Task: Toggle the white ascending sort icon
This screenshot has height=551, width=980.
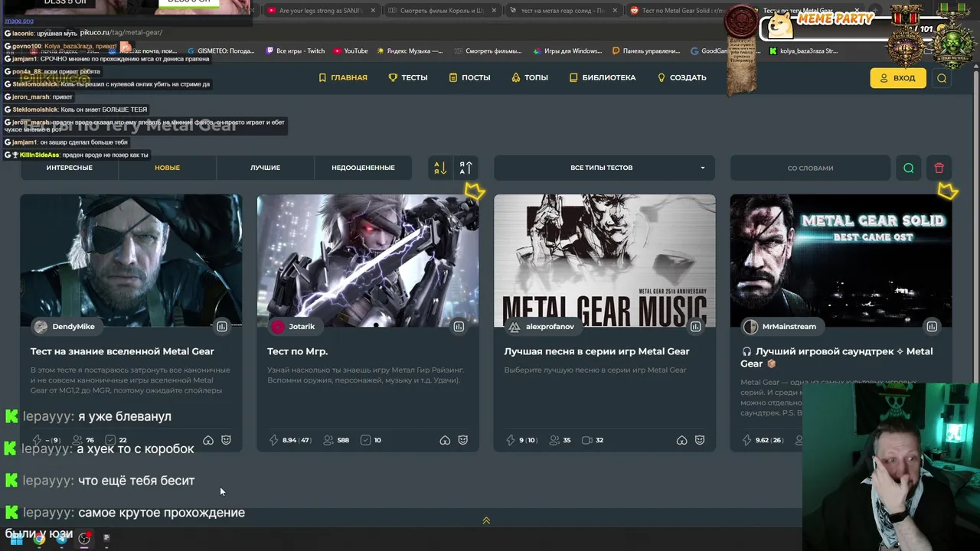Action: click(x=465, y=168)
